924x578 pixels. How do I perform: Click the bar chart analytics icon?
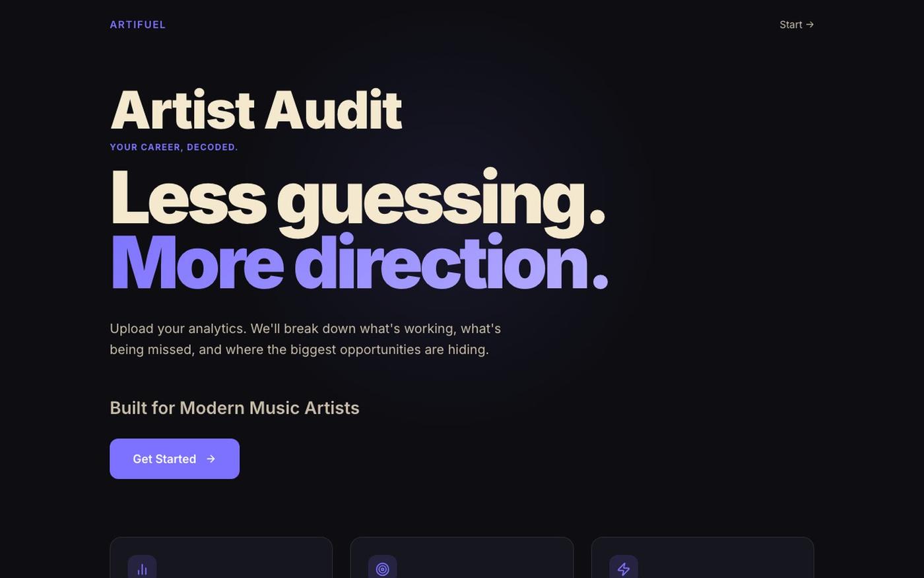point(142,569)
